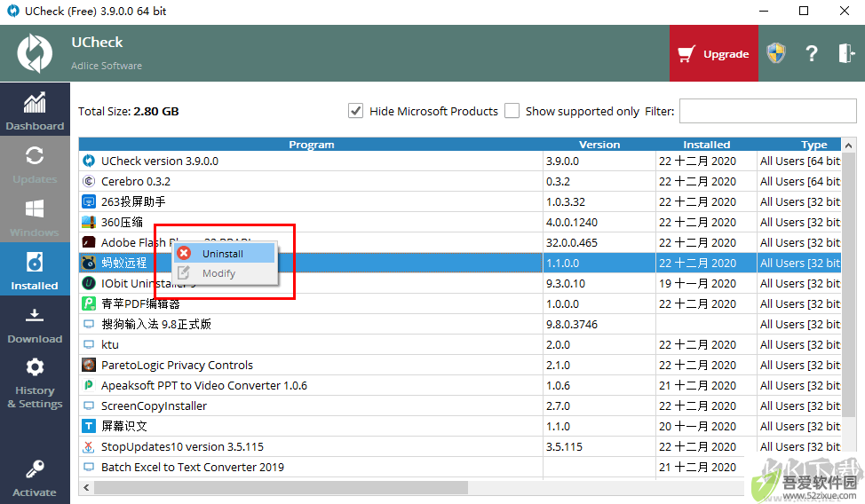
Task: Click ScreenCopyInstaller program icon
Action: coord(88,406)
